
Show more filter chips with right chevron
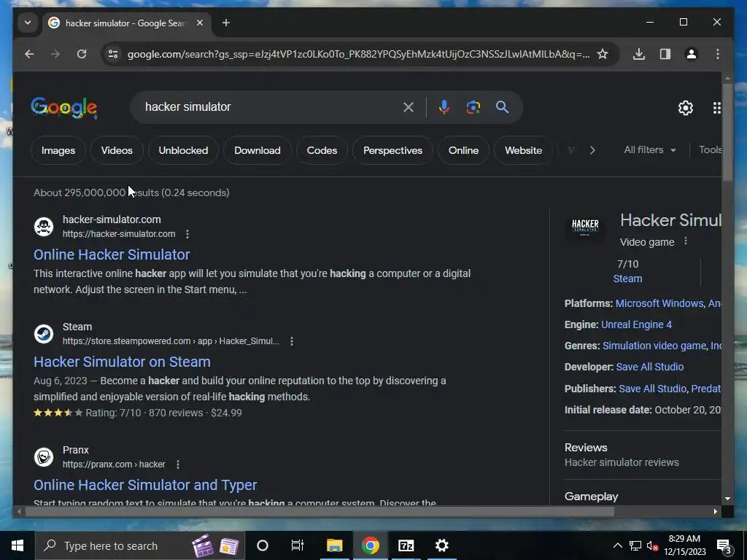point(592,150)
